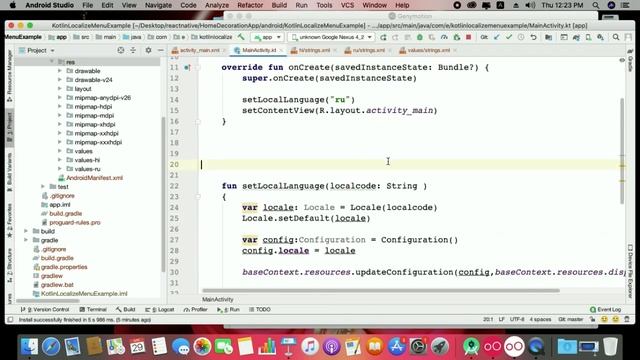Open the Terminal tool window
This screenshot has height=360, width=640.
pyautogui.click(x=93, y=309)
